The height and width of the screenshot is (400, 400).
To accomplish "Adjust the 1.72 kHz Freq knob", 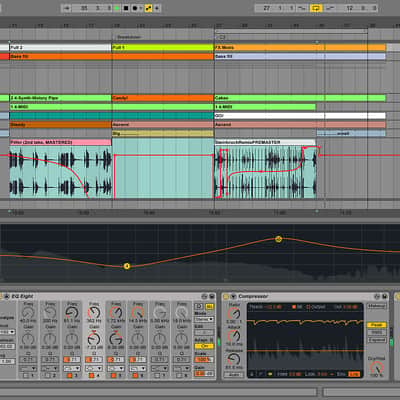I will click(x=116, y=313).
